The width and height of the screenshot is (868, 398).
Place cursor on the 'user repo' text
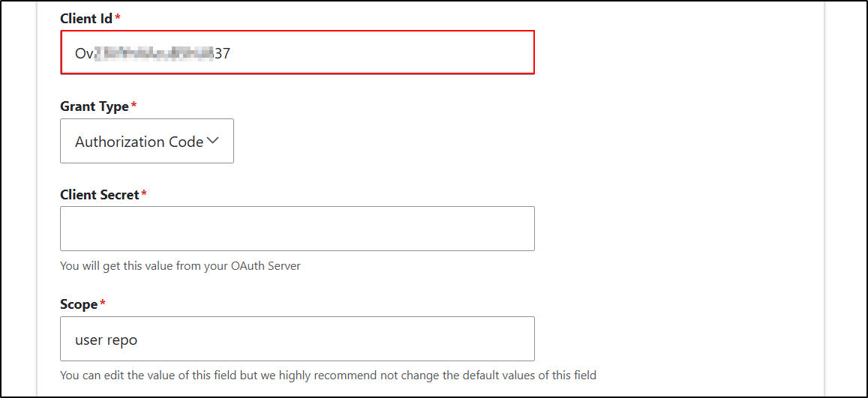point(106,340)
